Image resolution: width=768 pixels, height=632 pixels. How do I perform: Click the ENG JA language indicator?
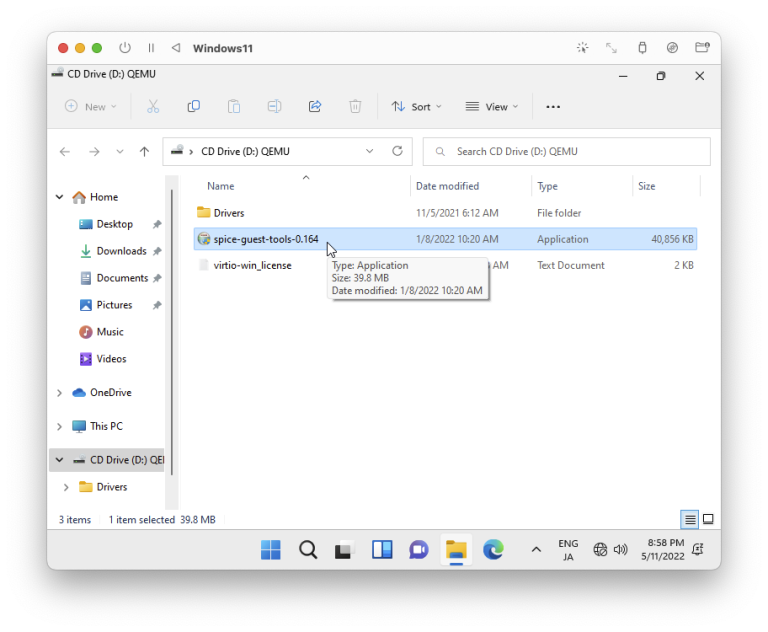coord(568,550)
